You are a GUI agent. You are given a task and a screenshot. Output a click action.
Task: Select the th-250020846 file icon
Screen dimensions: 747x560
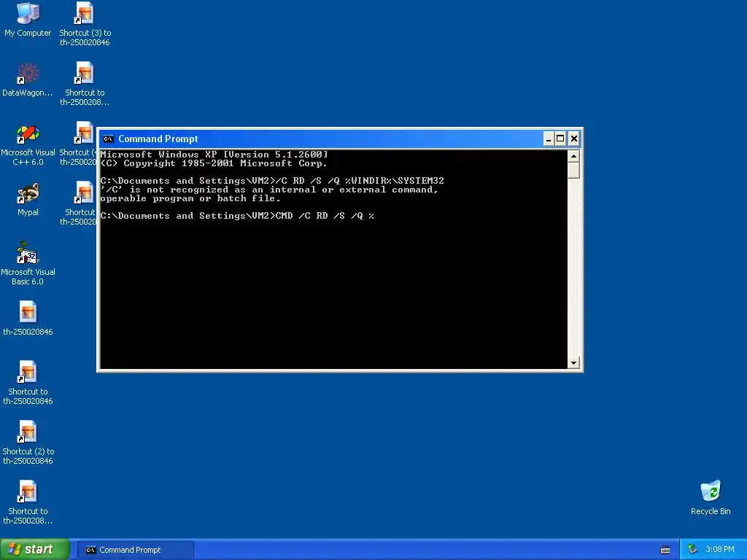(x=28, y=318)
